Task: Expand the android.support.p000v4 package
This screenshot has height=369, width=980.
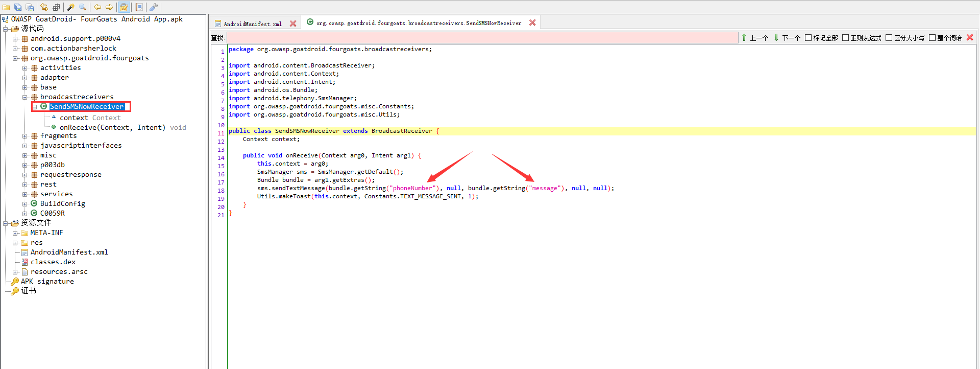Action: [x=15, y=39]
